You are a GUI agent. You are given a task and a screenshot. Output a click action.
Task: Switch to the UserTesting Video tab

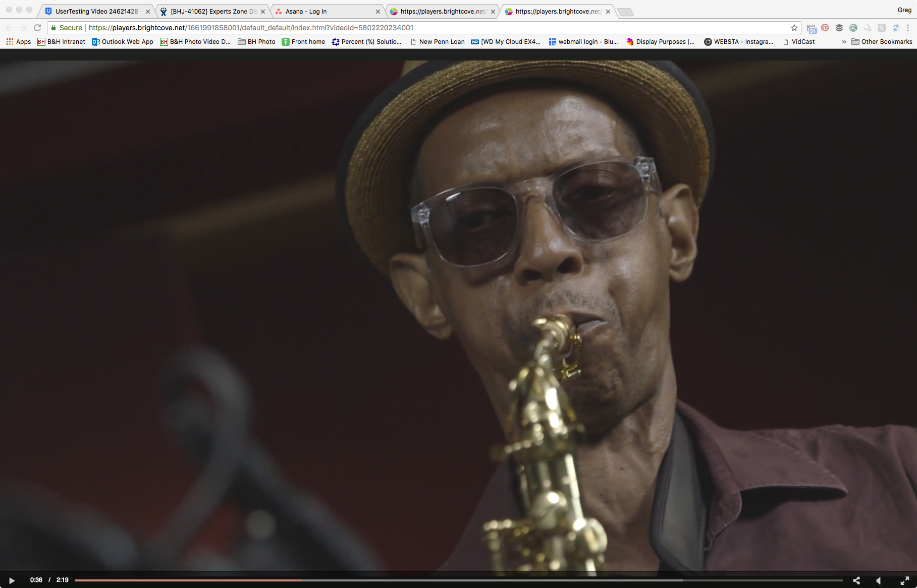97,11
